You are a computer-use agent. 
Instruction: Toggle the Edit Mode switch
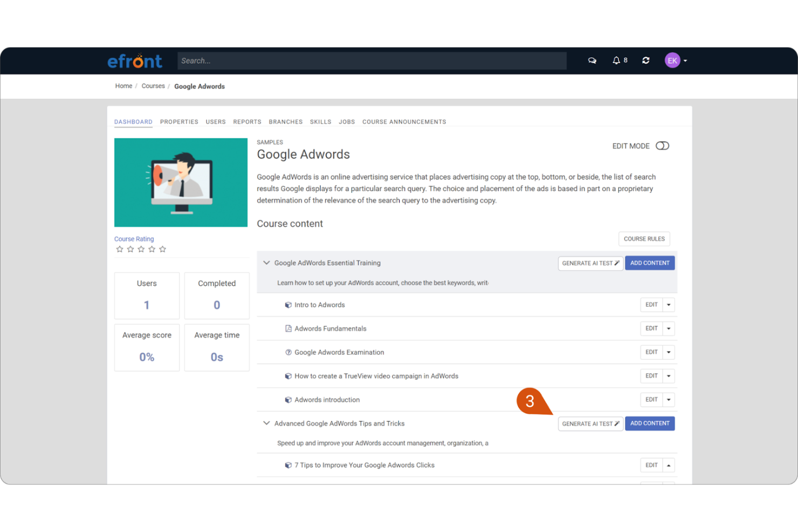tap(662, 146)
